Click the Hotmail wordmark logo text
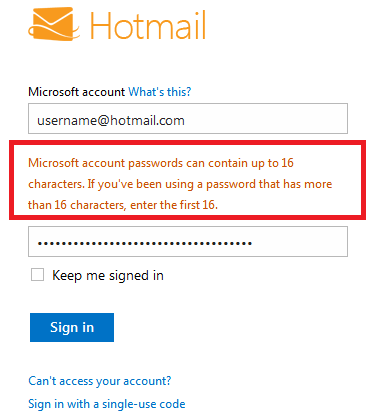 148,25
